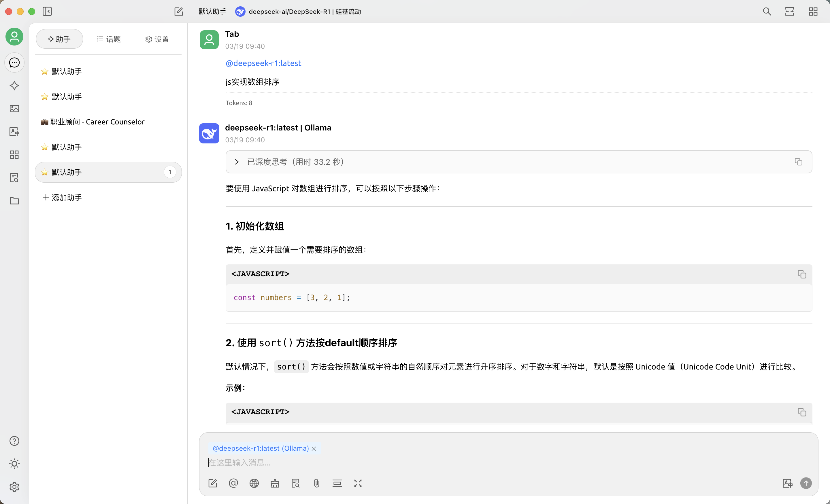Open the translate icon in the sidebar
This screenshot has height=504, width=830.
(x=14, y=132)
